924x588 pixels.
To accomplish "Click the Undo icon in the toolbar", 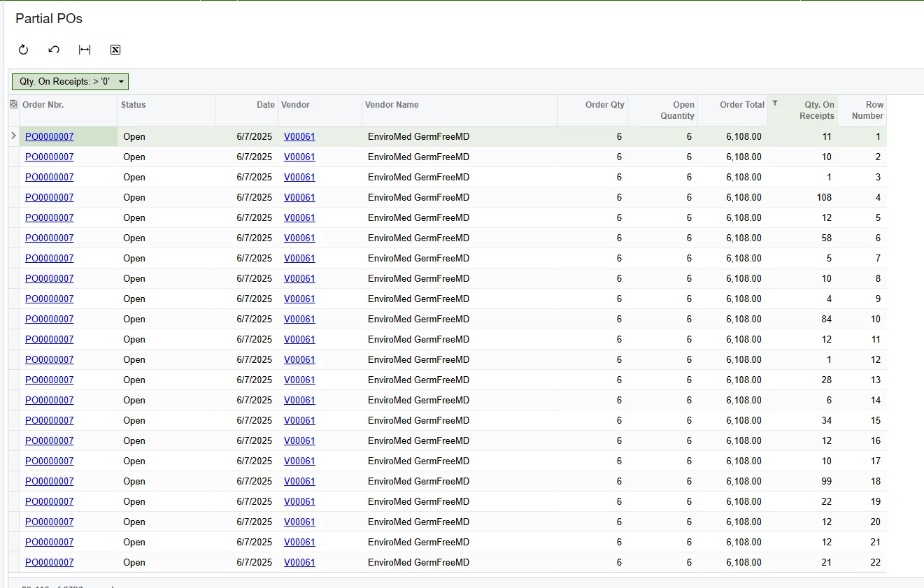I will point(54,50).
